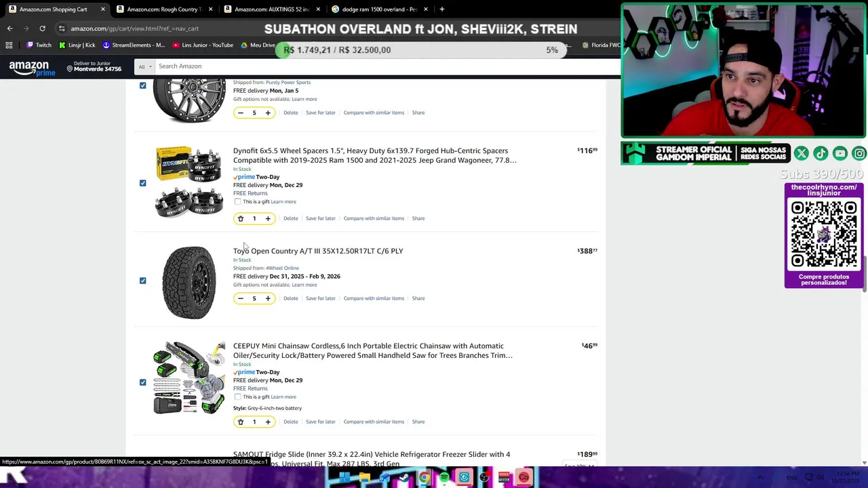Close the dodge ram 1500 overland tab
868x488 pixels.
425,9
